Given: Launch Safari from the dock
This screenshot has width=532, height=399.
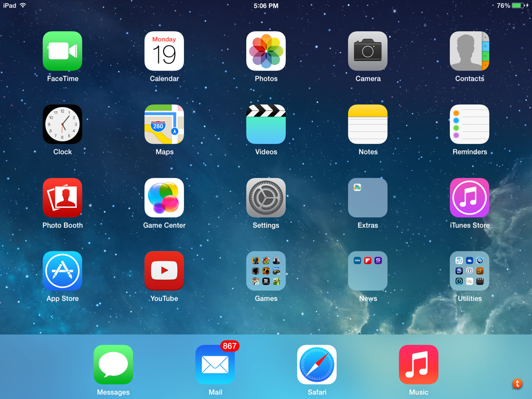Looking at the screenshot, I should click(317, 364).
